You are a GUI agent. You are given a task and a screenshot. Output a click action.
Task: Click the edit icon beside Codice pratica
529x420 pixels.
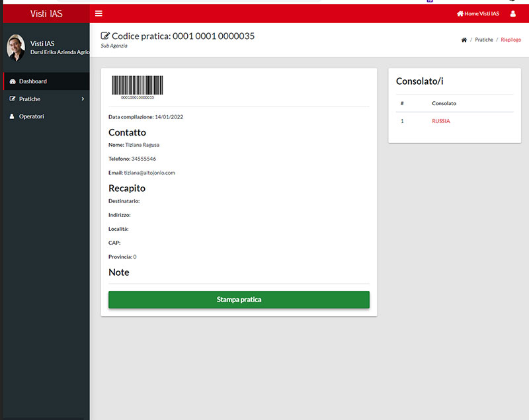point(105,36)
